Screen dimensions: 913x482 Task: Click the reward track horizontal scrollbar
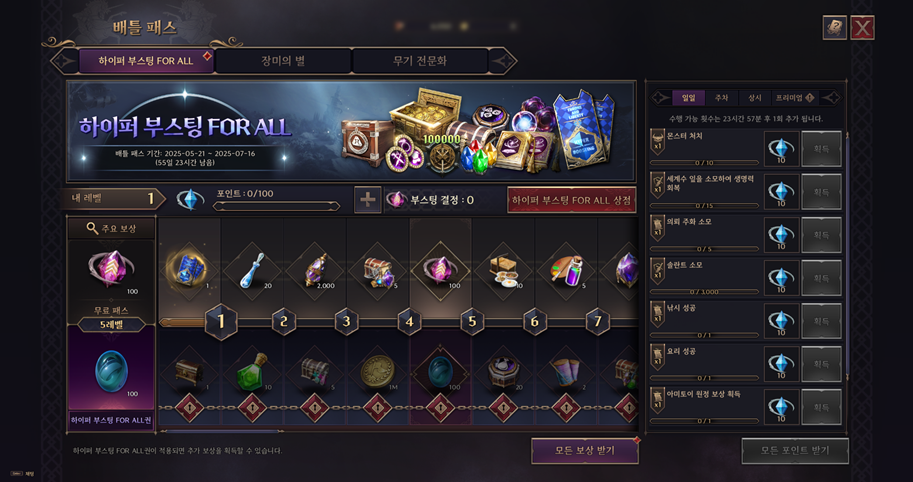tap(221, 431)
